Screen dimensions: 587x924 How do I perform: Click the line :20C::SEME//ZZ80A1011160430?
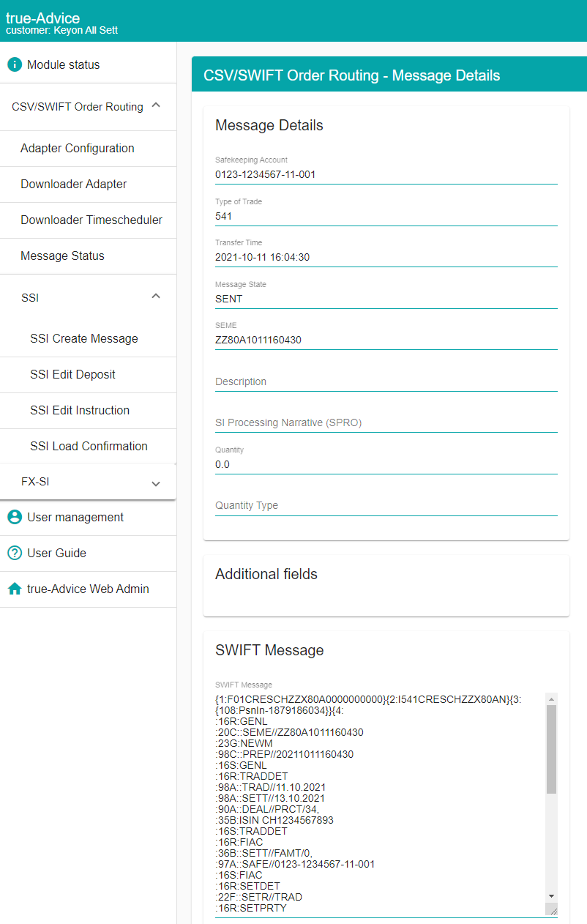coord(289,732)
